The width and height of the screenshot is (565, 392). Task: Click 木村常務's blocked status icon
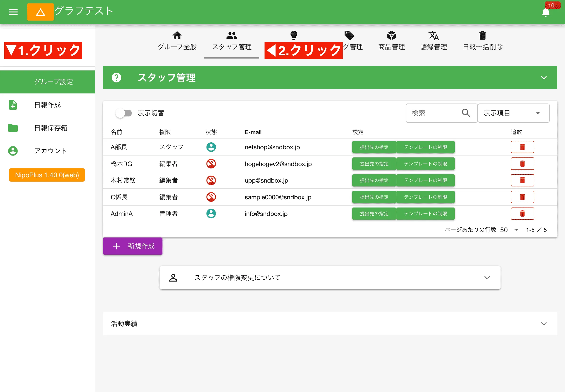pos(211,180)
